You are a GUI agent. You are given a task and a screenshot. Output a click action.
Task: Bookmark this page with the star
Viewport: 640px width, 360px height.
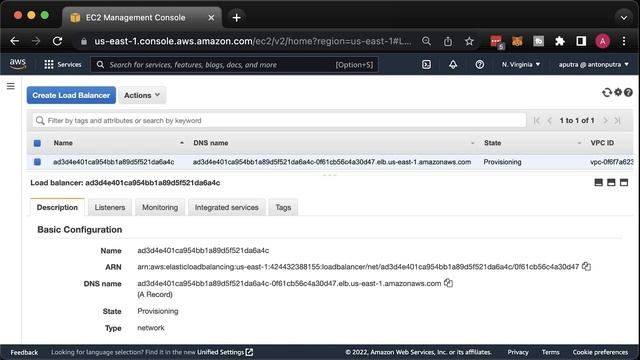(469, 41)
